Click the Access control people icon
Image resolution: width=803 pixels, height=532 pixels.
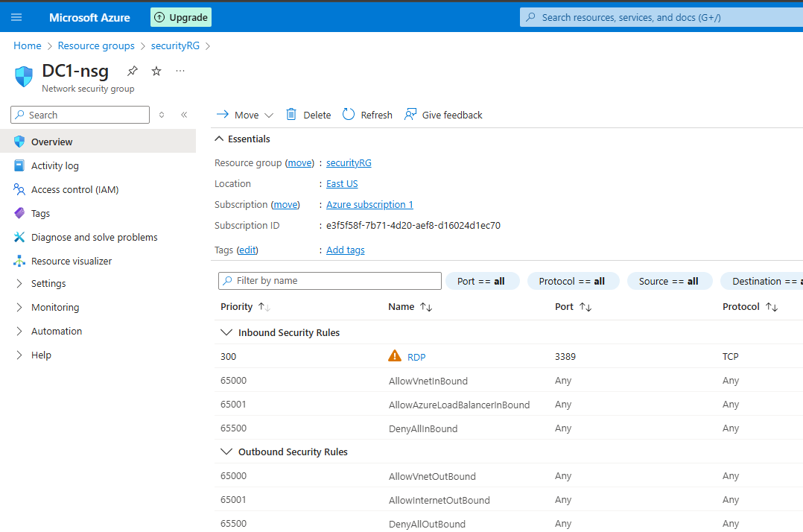[x=19, y=189]
